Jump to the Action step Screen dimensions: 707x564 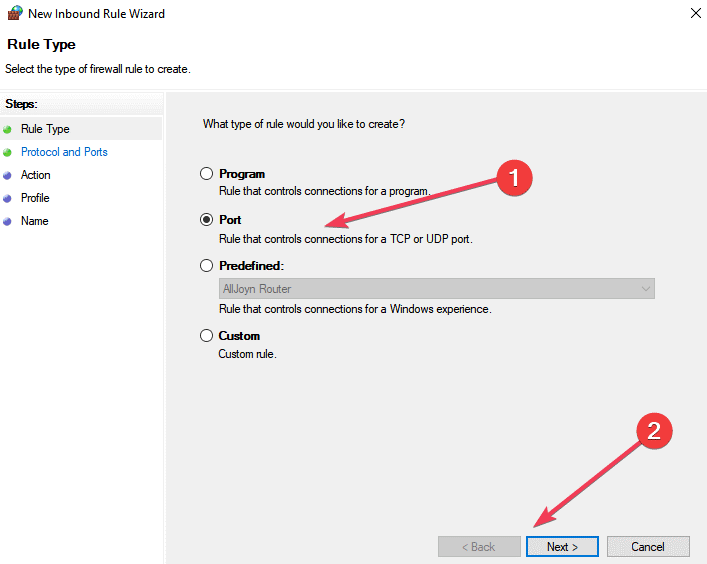(x=36, y=175)
